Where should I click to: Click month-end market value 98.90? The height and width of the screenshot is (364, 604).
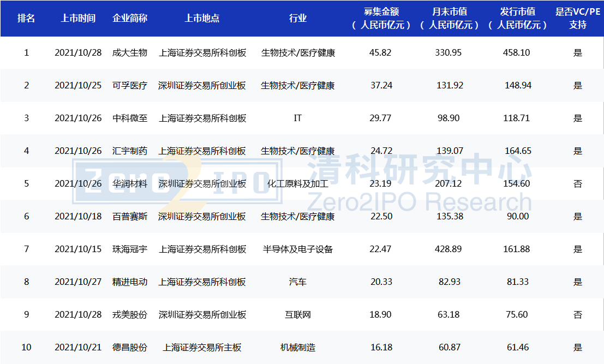coord(448,118)
